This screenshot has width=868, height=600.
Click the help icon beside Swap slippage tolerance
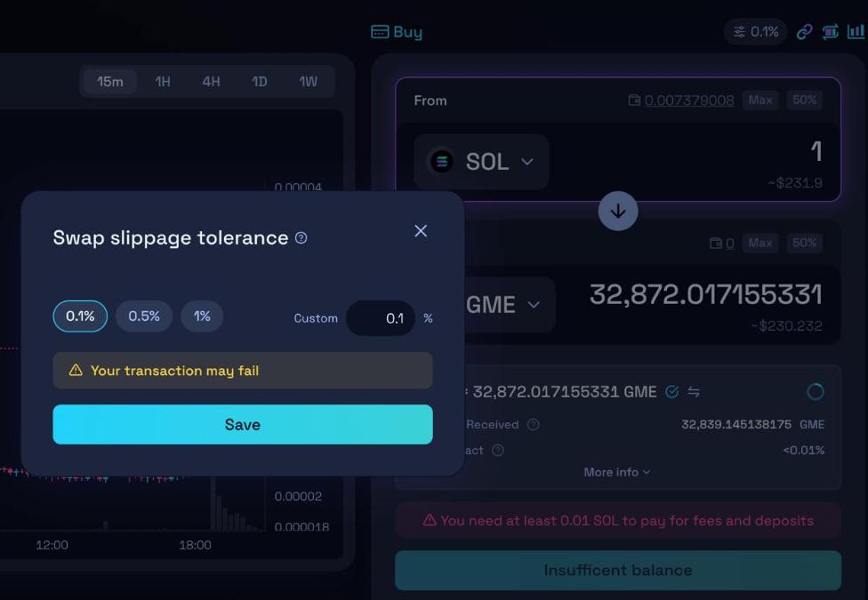[301, 238]
